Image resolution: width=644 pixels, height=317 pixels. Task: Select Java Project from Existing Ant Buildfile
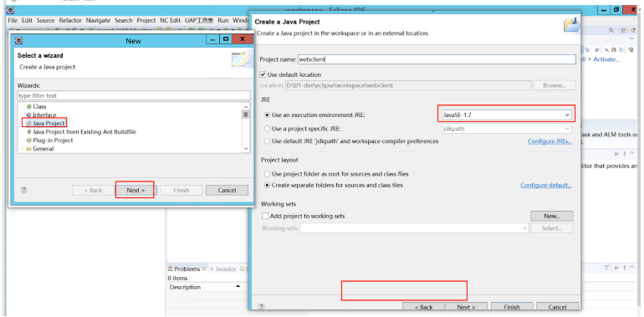(x=81, y=132)
